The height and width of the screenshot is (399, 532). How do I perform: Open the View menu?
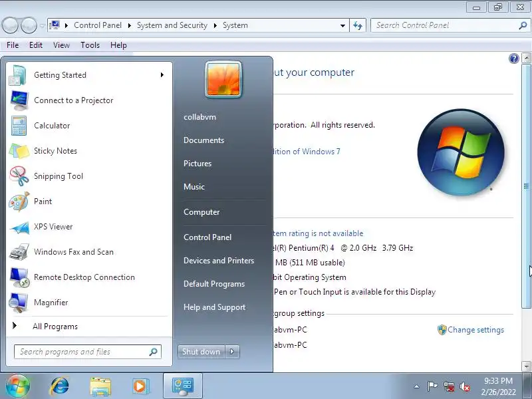coord(61,45)
